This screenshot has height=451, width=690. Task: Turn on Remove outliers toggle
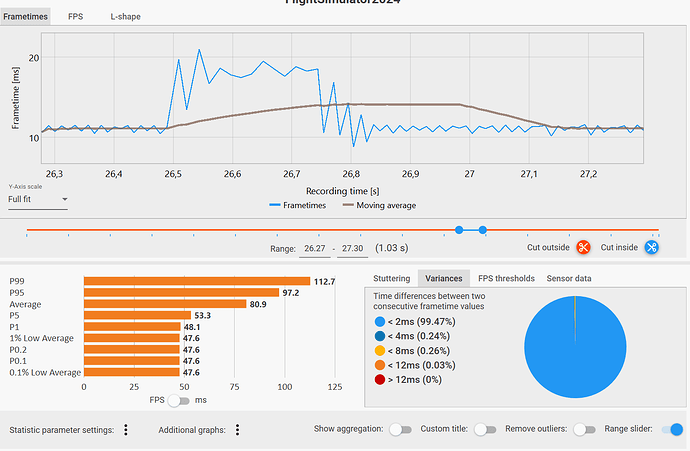tap(580, 430)
